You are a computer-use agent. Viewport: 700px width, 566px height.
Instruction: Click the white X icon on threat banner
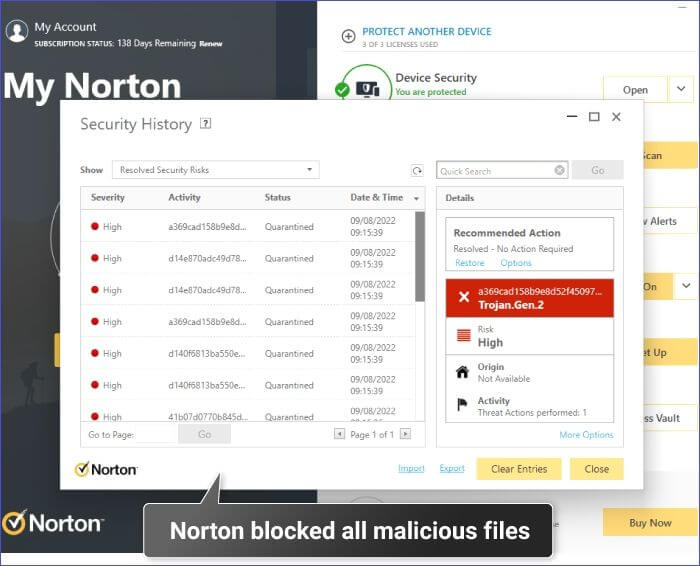pyautogui.click(x=464, y=297)
